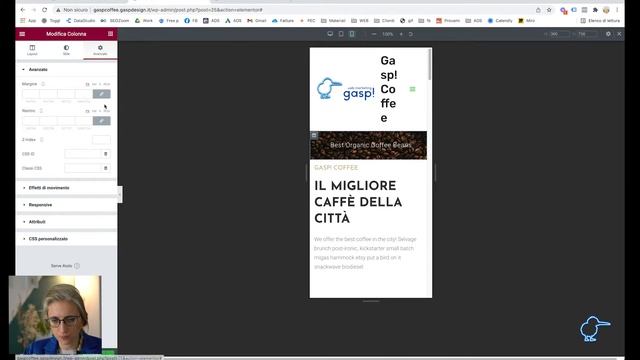The image size is (640, 360).
Task: Click the CSS ID input field
Action: (x=83, y=154)
